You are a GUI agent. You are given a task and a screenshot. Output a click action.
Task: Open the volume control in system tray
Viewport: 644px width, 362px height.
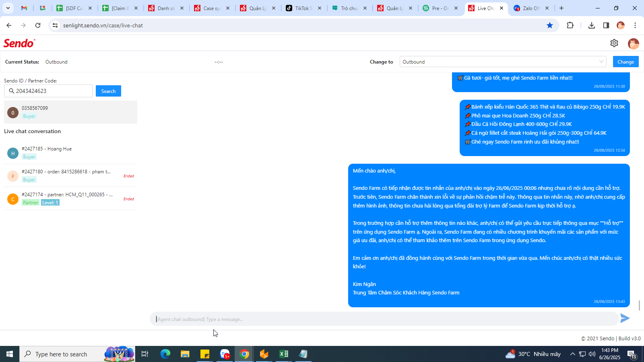(x=592, y=354)
